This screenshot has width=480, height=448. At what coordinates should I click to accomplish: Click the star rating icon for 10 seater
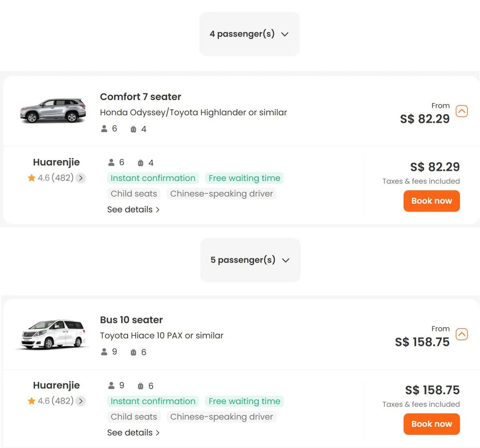click(x=32, y=401)
